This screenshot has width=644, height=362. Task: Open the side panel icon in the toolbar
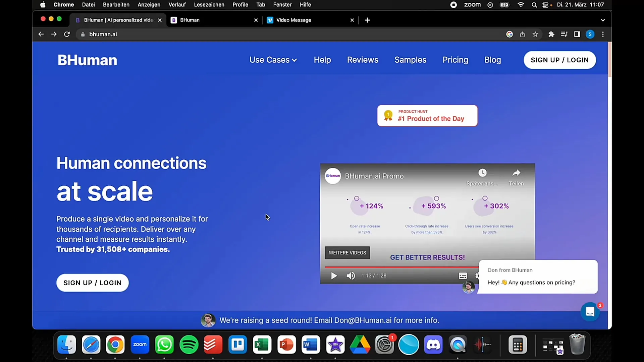pos(577,34)
